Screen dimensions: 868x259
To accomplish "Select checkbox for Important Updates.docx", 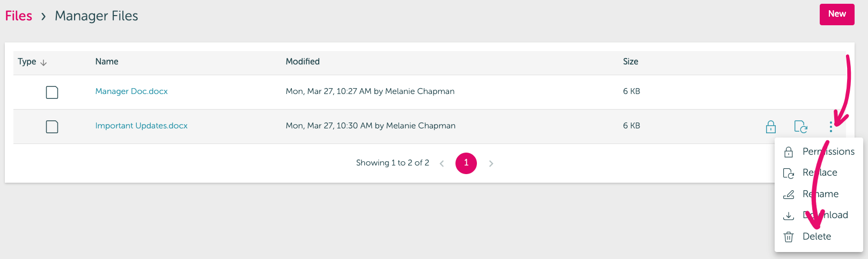I will (x=52, y=127).
